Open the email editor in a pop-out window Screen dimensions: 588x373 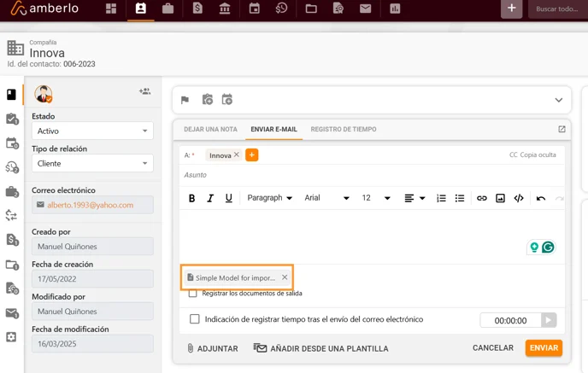point(562,129)
